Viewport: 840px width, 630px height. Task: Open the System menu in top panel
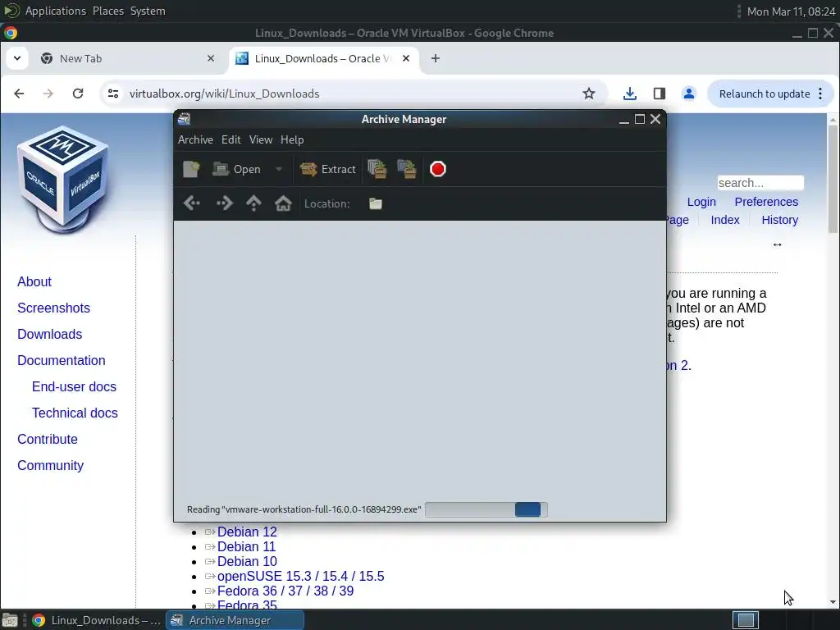(x=148, y=11)
